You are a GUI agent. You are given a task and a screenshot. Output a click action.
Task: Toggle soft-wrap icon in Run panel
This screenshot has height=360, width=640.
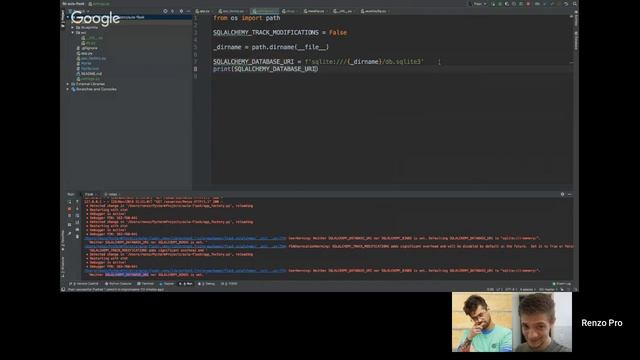coord(78,216)
